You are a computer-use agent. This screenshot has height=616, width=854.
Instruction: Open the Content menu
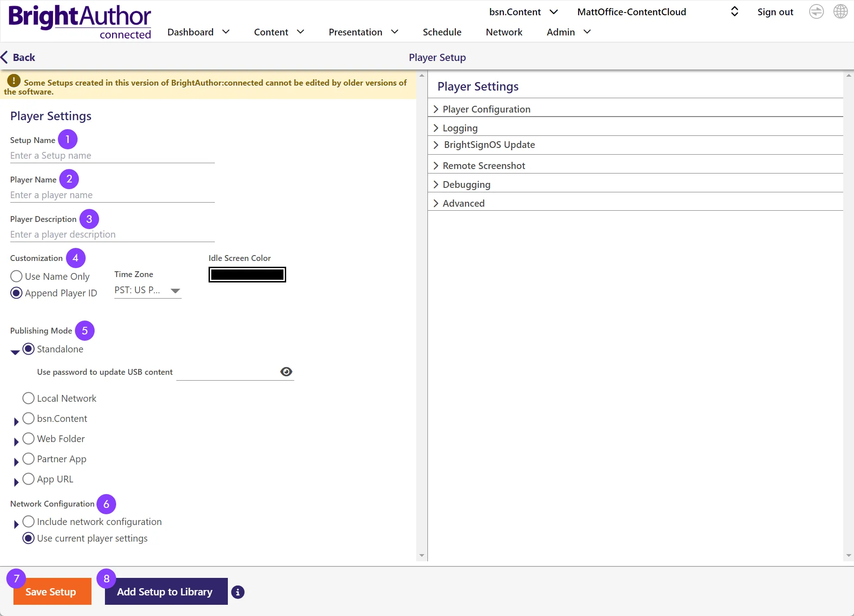click(x=279, y=32)
